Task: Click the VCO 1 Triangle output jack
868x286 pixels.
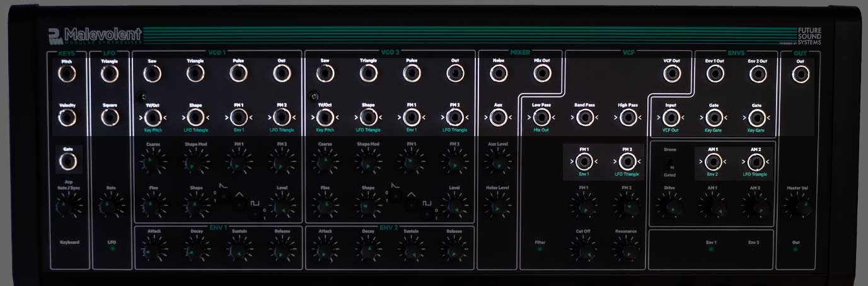Action: point(195,74)
